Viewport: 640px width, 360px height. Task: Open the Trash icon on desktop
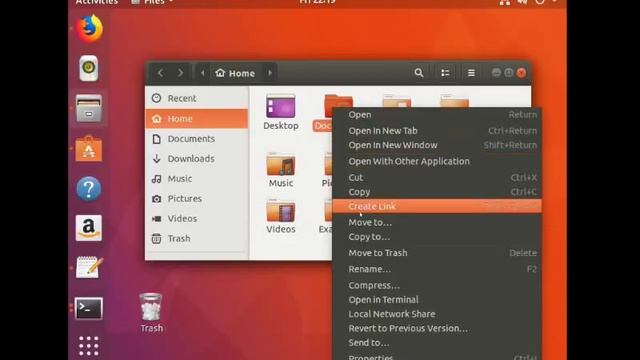pyautogui.click(x=151, y=313)
